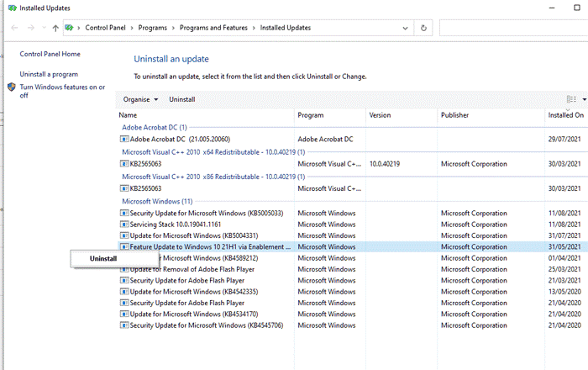Screen dimensions: 588x370
Task: Click the Adobe Acrobat DC update icon
Action: [x=124, y=139]
